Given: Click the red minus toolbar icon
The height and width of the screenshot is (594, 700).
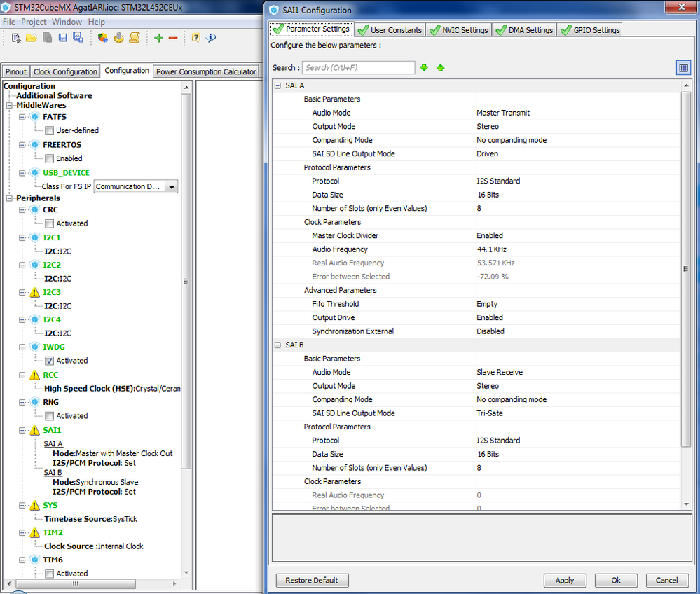Looking at the screenshot, I should coord(173,38).
